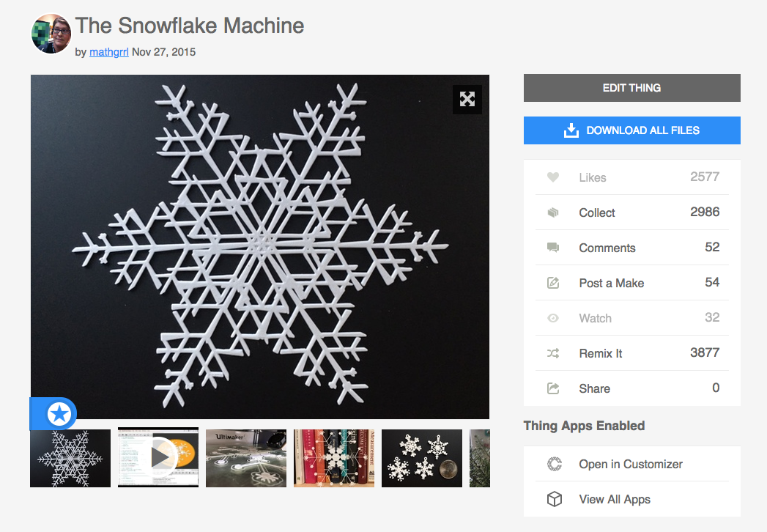
Task: Select the first snowflake thumbnail
Action: tap(70, 458)
